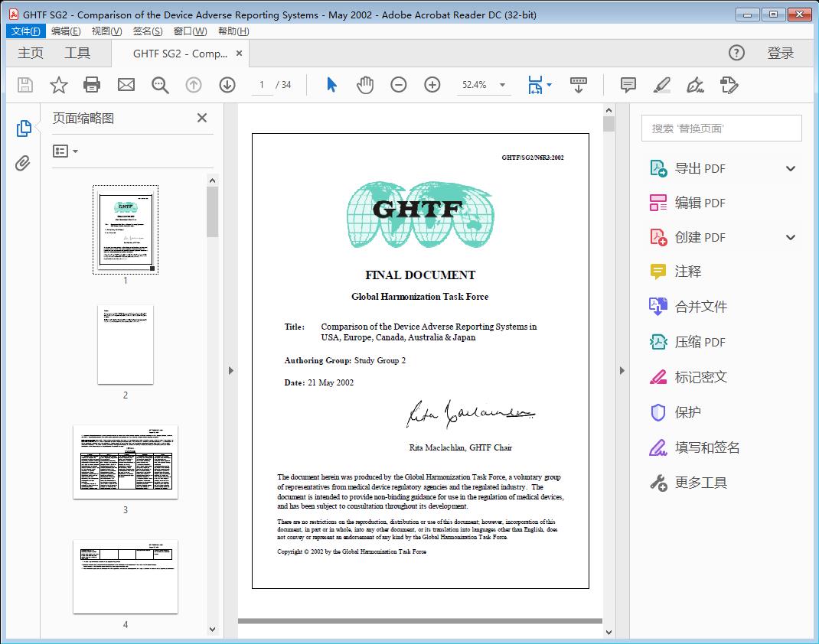Close the GHTF SG2 document tab

pos(240,54)
